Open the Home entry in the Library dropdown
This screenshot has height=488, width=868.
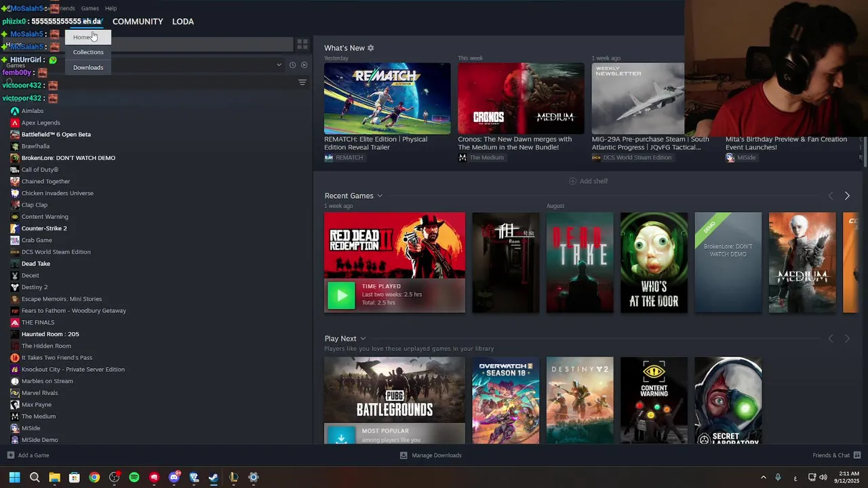click(x=88, y=37)
